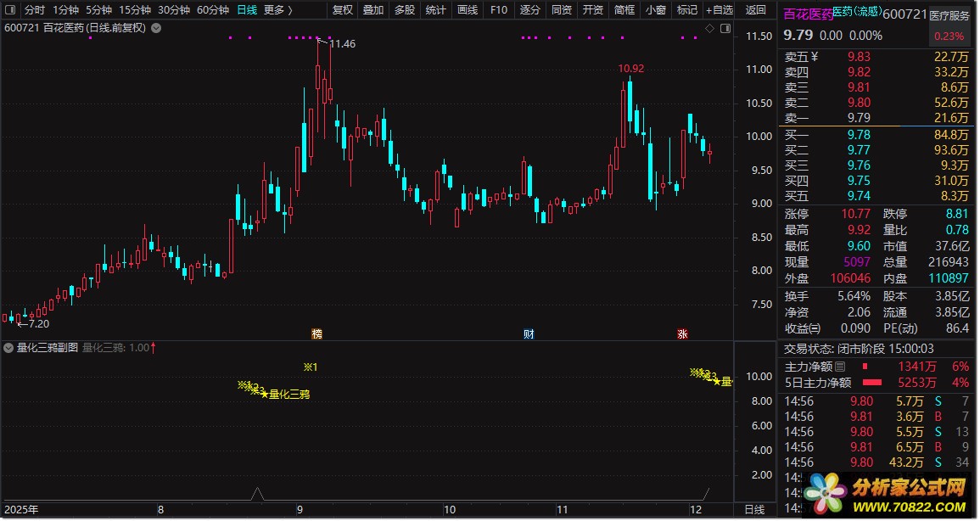
Task: Add stock via +自选 button
Action: tap(720, 10)
